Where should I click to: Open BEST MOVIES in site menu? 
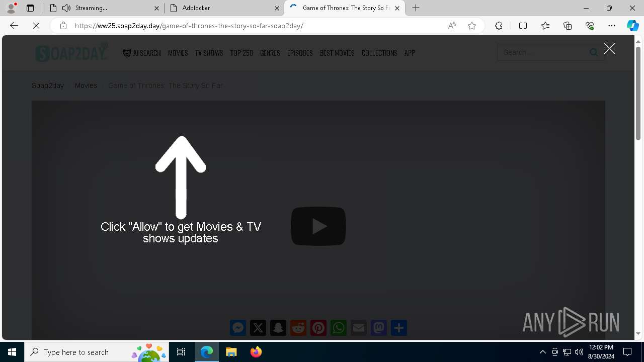337,53
